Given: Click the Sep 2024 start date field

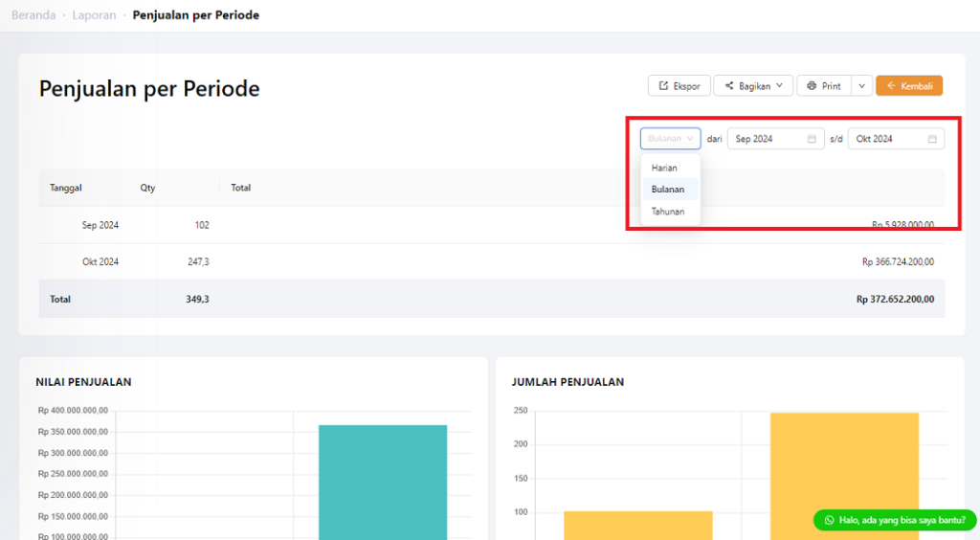Looking at the screenshot, I should click(x=775, y=139).
